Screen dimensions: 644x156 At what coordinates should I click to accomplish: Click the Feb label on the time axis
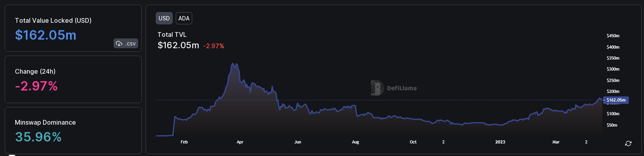point(184,142)
